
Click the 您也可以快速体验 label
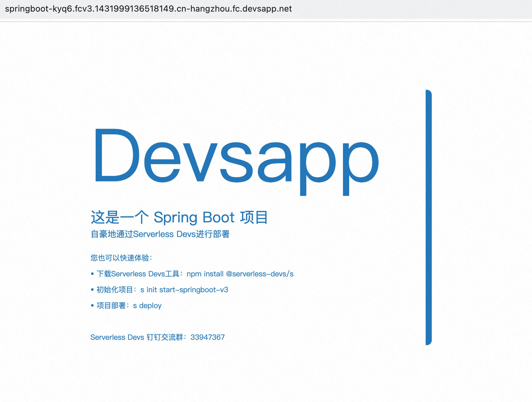(x=119, y=258)
